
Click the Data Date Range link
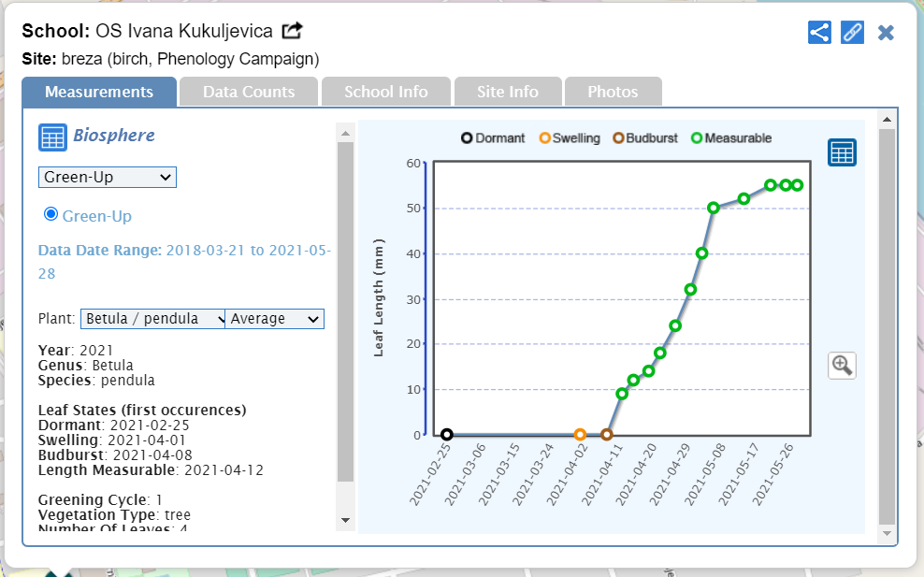coord(184,262)
